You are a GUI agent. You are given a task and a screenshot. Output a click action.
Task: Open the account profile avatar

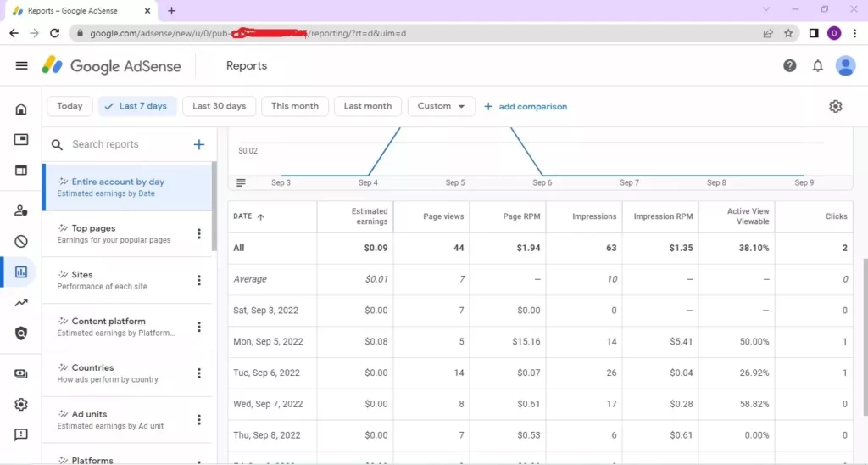(845, 66)
